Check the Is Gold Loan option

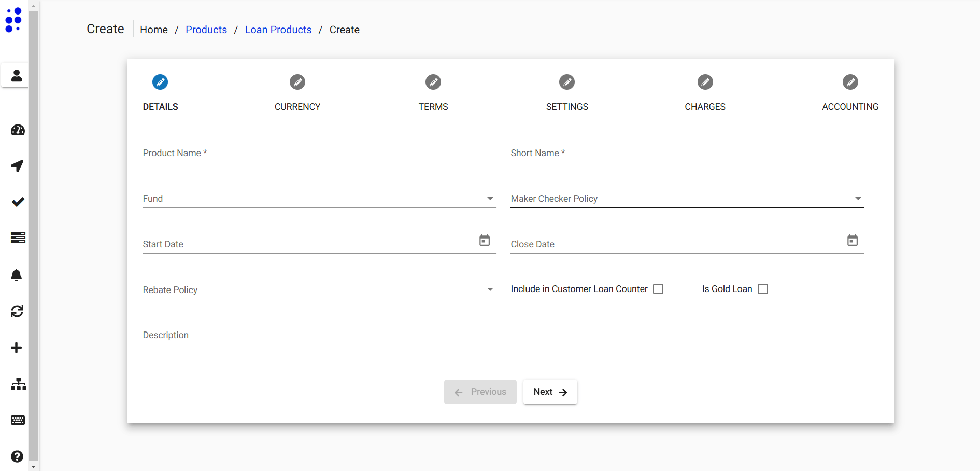pos(762,288)
